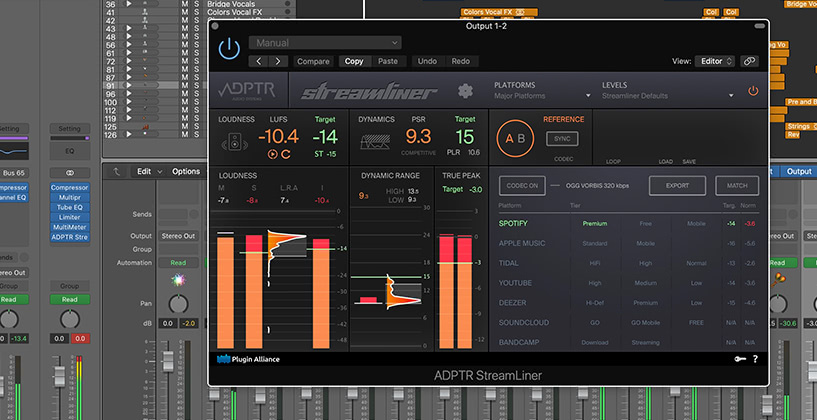
Task: Click the ADPTR Audio Systems logo
Action: [x=246, y=91]
